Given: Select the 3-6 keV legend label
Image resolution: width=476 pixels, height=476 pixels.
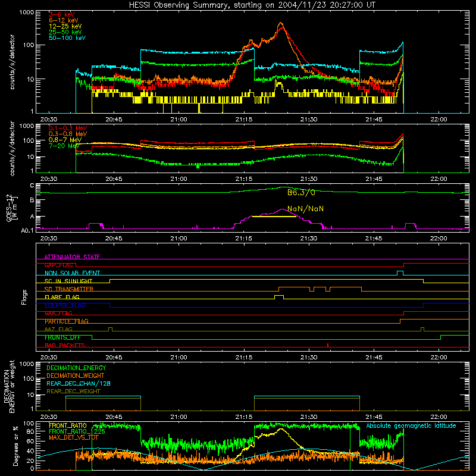Looking at the screenshot, I should tap(61, 14).
